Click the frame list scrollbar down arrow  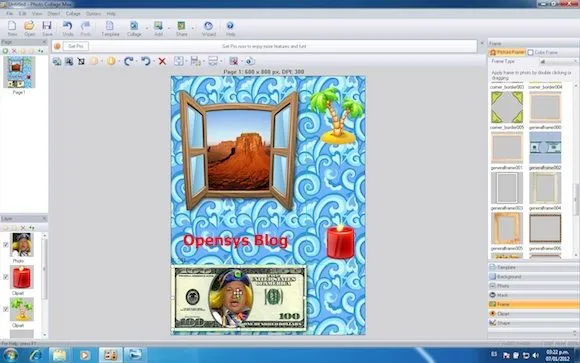click(576, 255)
